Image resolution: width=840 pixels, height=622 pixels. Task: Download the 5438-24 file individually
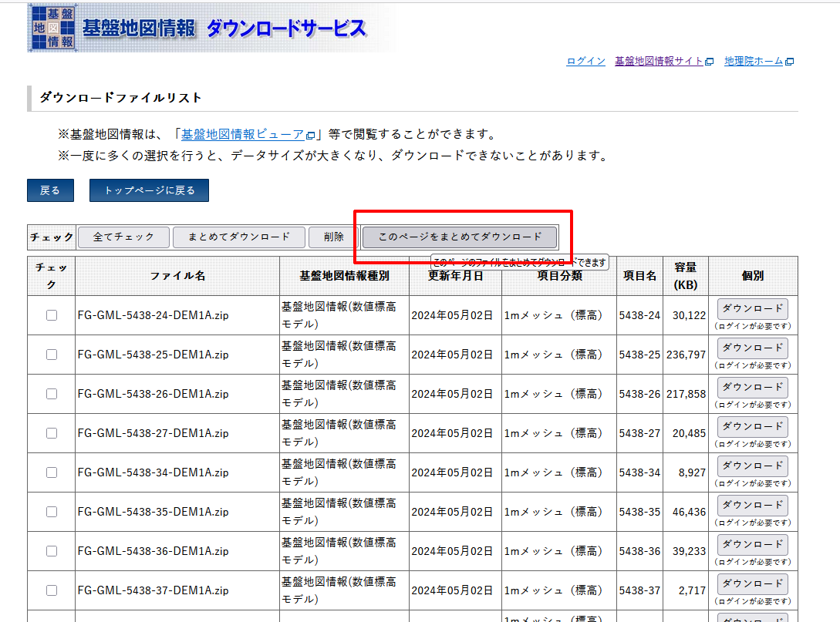(x=752, y=309)
